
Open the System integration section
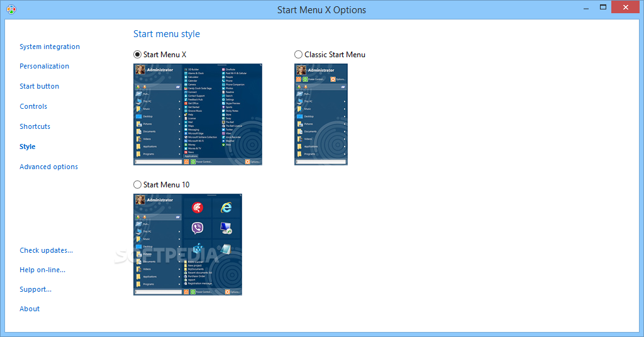(50, 47)
